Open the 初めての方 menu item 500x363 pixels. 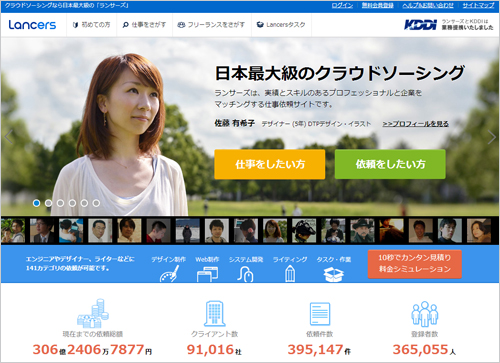[x=91, y=25]
